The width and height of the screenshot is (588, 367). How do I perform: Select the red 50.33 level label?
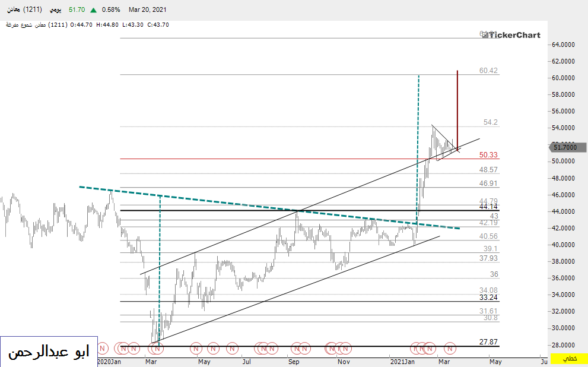[x=488, y=154]
